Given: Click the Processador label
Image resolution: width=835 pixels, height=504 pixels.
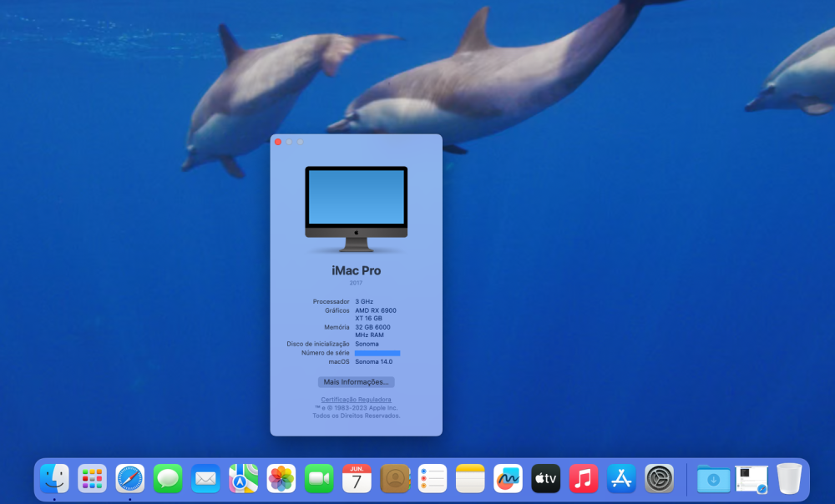Looking at the screenshot, I should [x=331, y=301].
